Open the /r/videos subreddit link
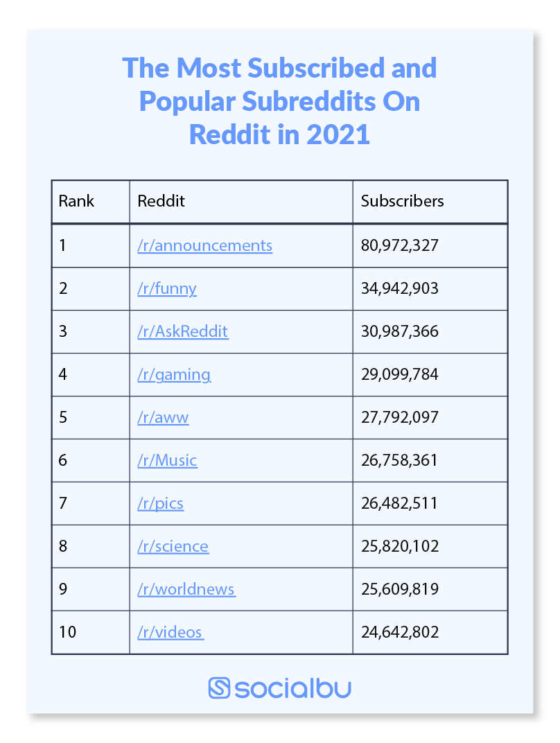Image resolution: width=560 pixels, height=743 pixels. point(170,632)
